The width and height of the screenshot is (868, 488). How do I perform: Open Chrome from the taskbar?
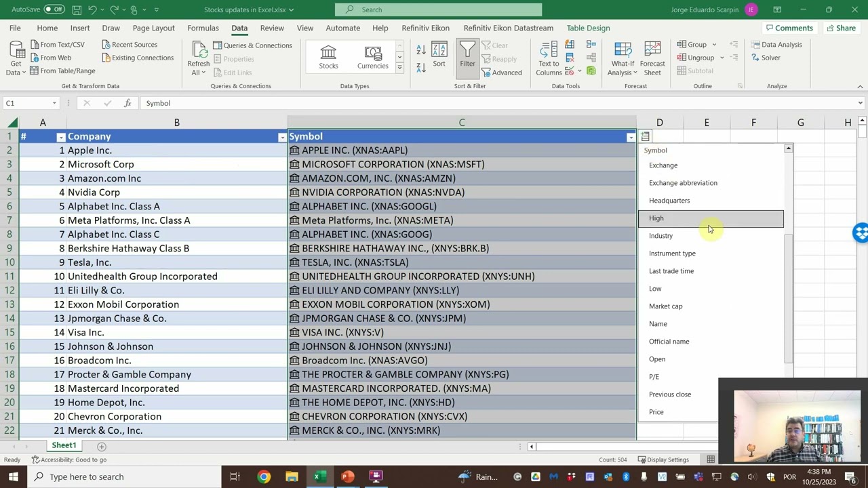point(263,476)
